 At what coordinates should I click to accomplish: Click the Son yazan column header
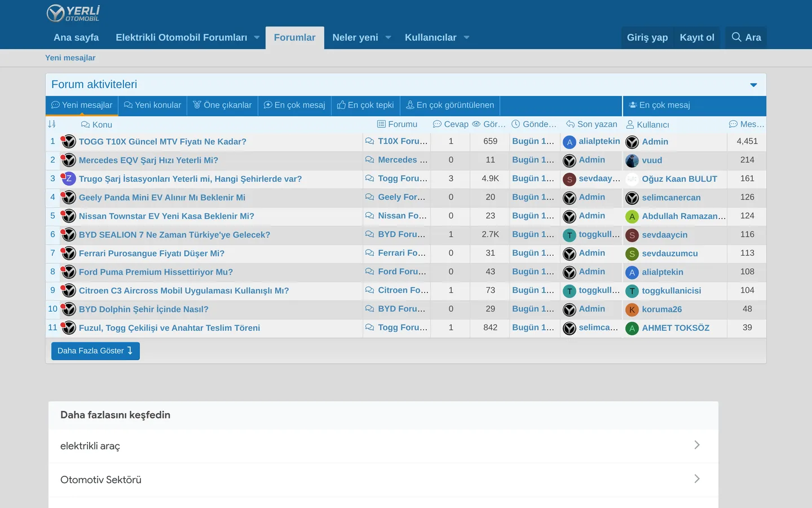[592, 124]
